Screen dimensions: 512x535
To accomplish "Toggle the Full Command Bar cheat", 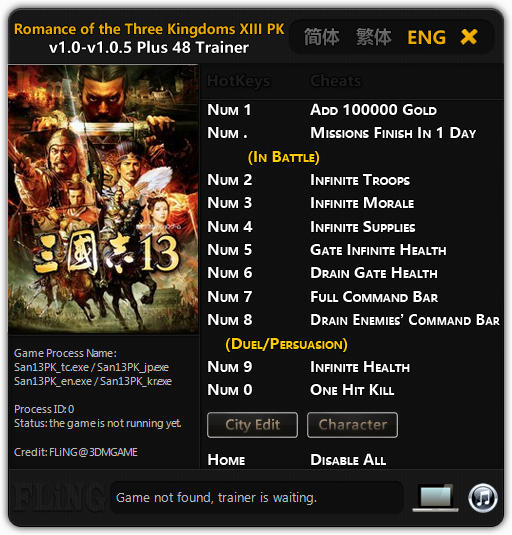I will pos(374,297).
